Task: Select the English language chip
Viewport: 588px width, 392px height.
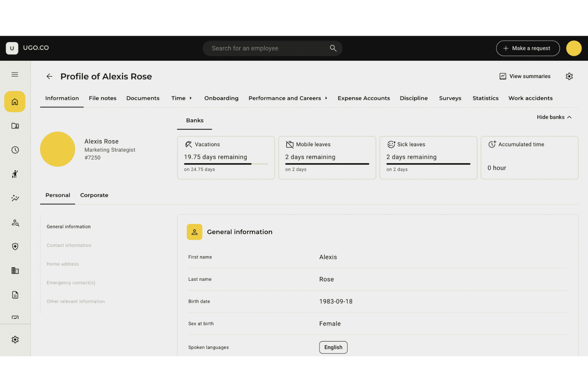Action: point(333,347)
